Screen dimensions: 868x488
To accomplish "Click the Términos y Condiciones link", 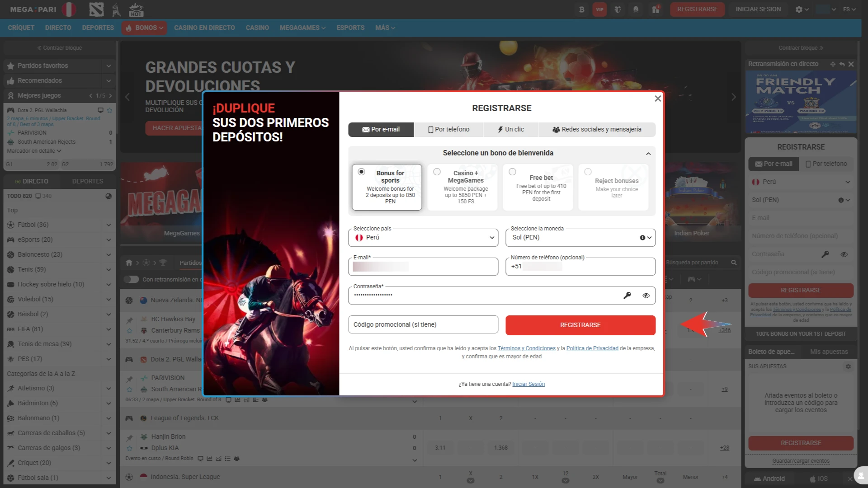I will pyautogui.click(x=526, y=348).
